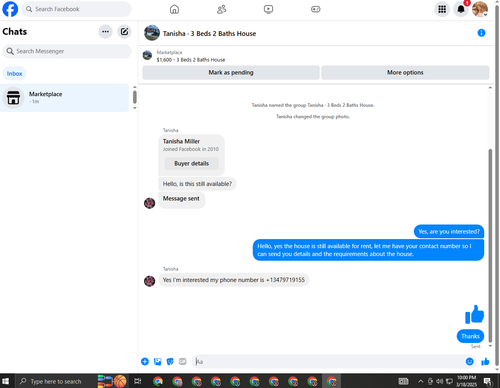Click Tanisha group photo in chat header
The image size is (500, 388).
tap(152, 33)
